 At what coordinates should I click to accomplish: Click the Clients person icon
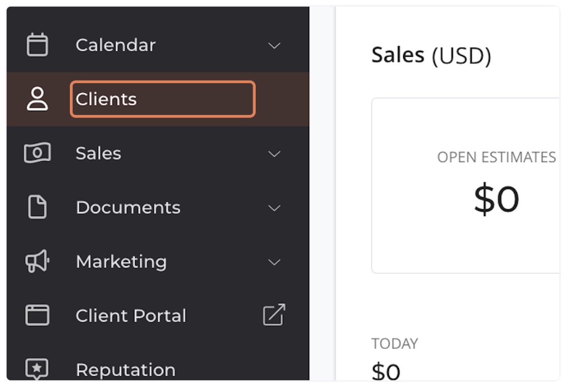coord(37,99)
